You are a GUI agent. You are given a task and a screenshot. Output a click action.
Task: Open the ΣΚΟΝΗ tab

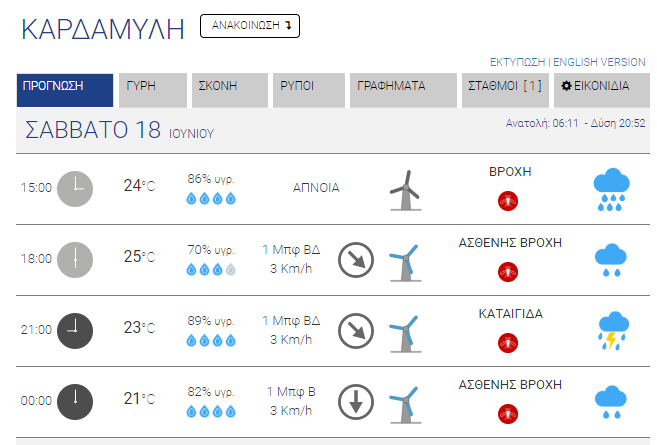pos(230,90)
